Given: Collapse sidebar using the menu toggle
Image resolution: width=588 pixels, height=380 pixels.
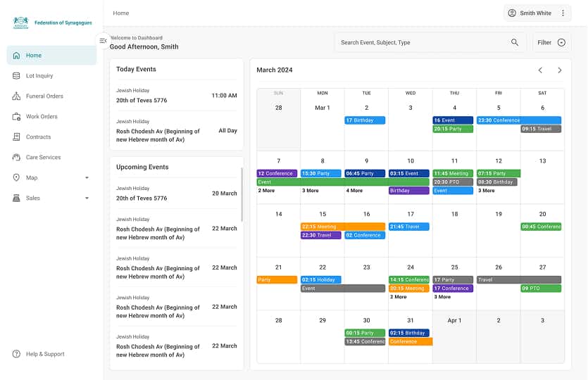Looking at the screenshot, I should (x=103, y=41).
